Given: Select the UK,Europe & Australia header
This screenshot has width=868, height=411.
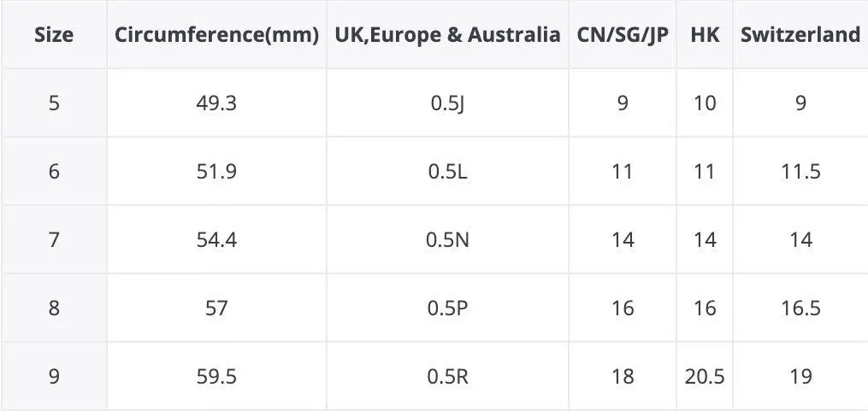Looking at the screenshot, I should pos(447,34).
